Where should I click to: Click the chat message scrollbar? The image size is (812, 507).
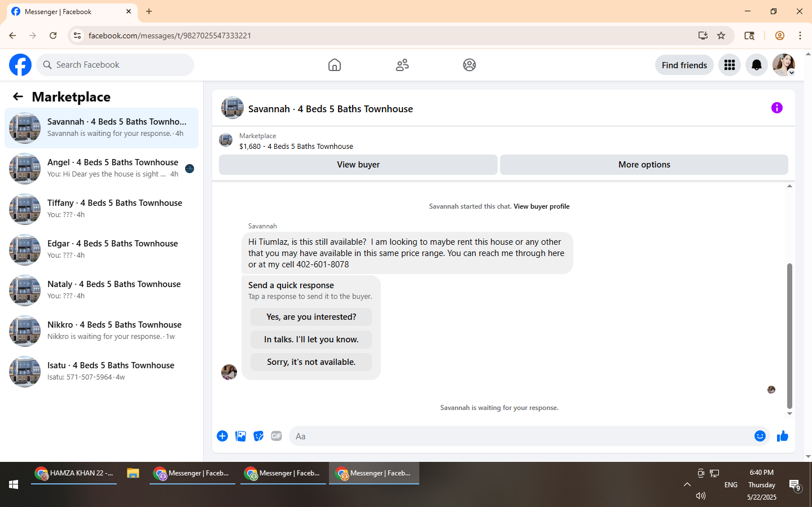pyautogui.click(x=789, y=335)
